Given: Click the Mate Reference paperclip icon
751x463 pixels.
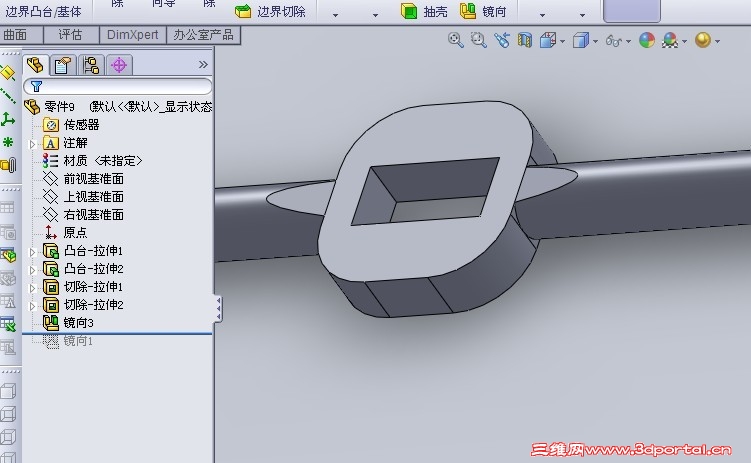Looking at the screenshot, I should click(x=8, y=165).
